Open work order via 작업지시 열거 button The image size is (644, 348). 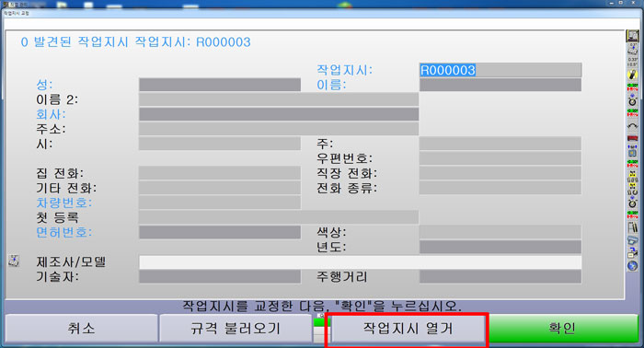tap(408, 328)
